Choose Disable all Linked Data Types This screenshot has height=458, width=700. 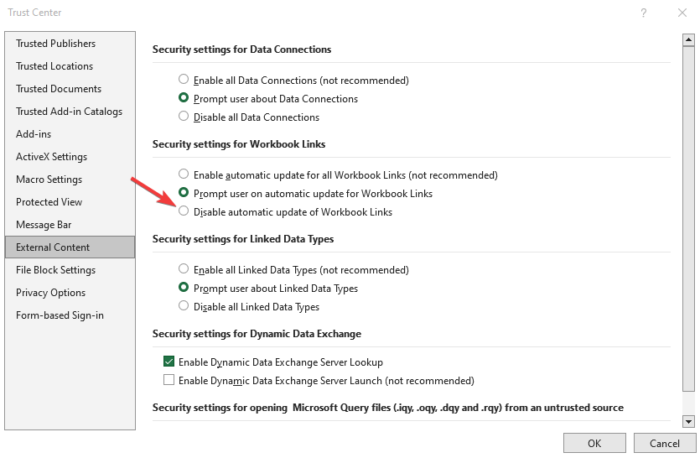(x=183, y=306)
